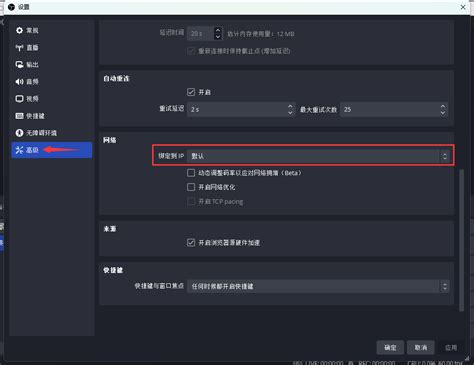Toggle the 自动重连 开启 checkbox
The image size is (474, 365).
click(191, 92)
